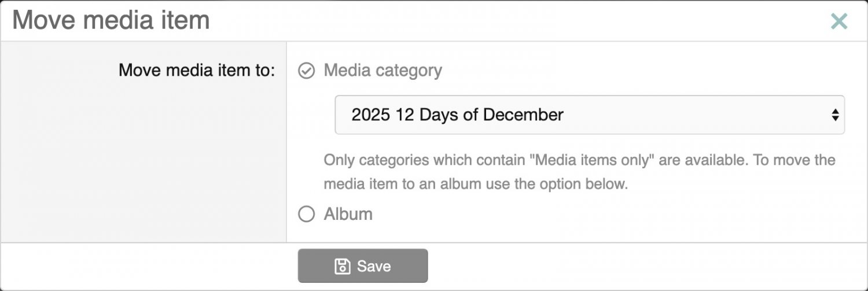The image size is (868, 291).
Task: Click the '2025 12 Days of December' selection
Action: [457, 115]
